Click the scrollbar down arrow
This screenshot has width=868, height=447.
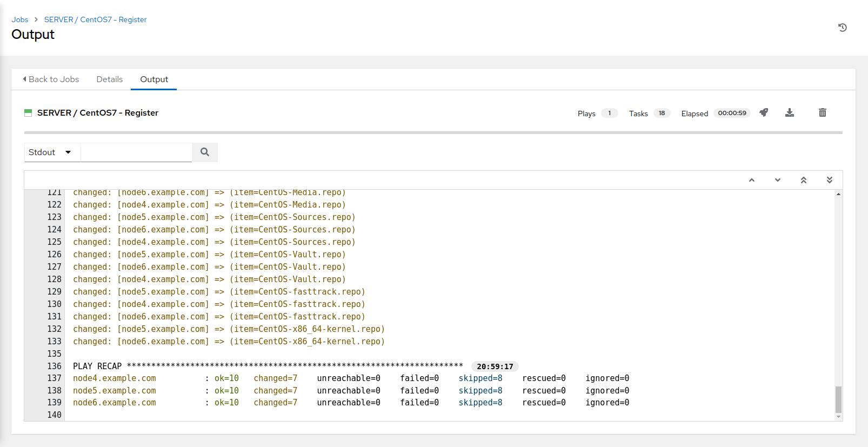click(x=838, y=417)
